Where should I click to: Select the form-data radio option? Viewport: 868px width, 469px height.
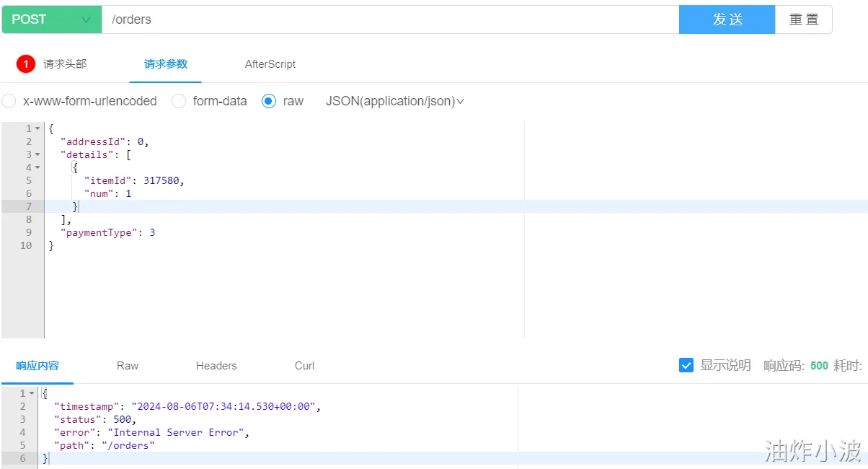click(179, 101)
